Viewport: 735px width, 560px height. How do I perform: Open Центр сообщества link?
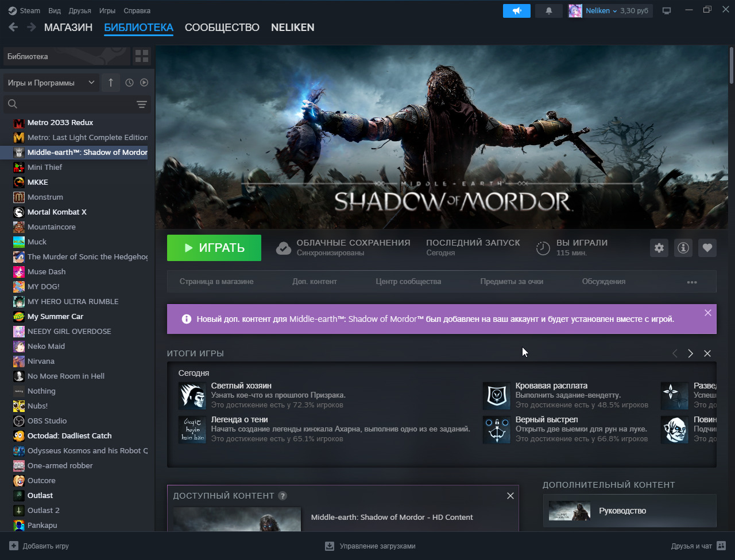click(408, 282)
